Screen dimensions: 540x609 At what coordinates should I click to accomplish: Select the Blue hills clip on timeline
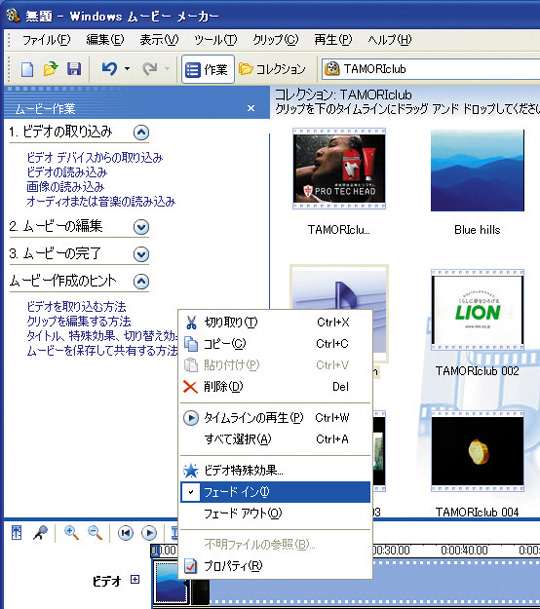click(171, 583)
